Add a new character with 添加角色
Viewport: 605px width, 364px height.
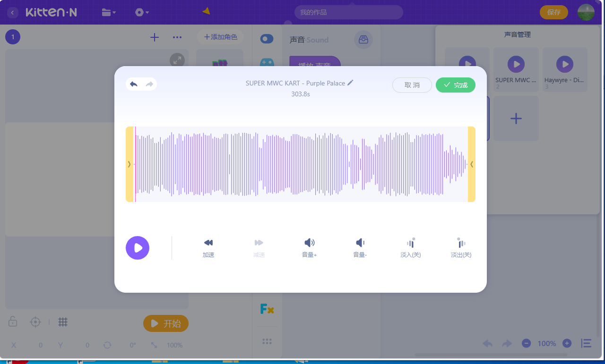220,37
